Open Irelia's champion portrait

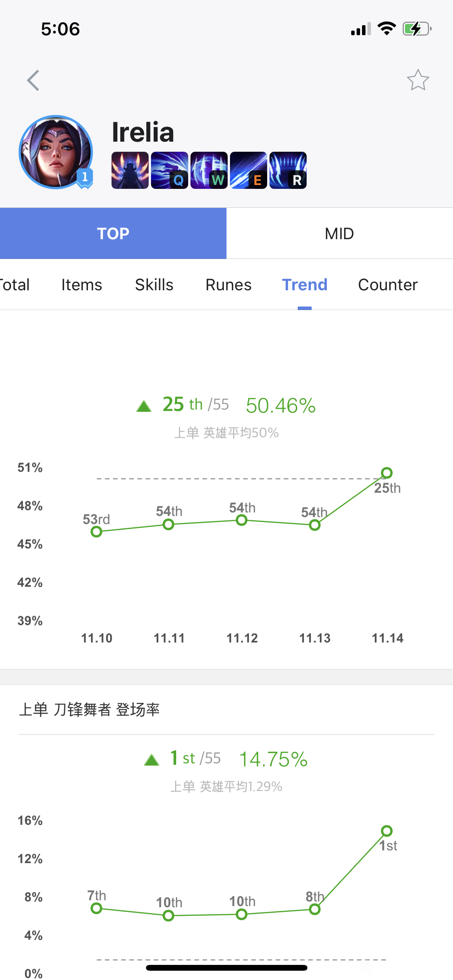[x=56, y=152]
